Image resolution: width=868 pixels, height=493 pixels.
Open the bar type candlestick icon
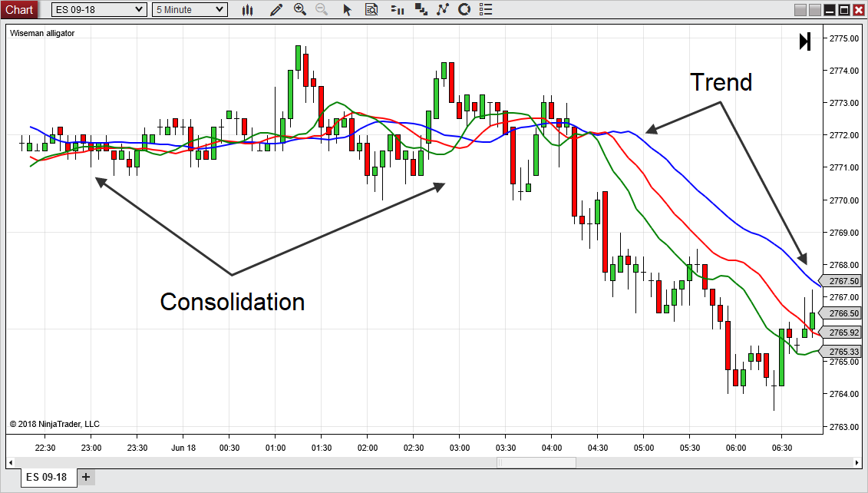click(247, 10)
